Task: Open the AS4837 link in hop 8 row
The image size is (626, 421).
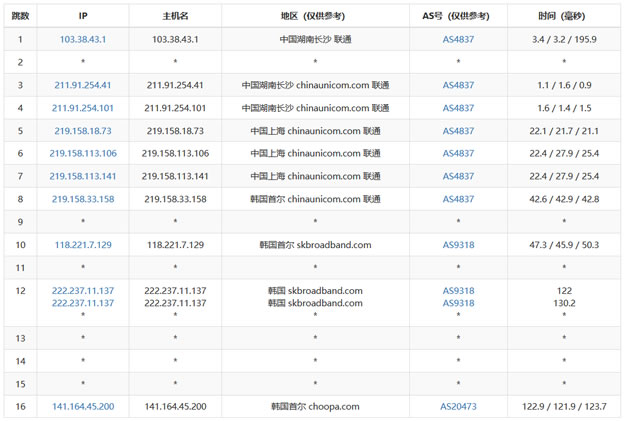Action: click(x=458, y=199)
